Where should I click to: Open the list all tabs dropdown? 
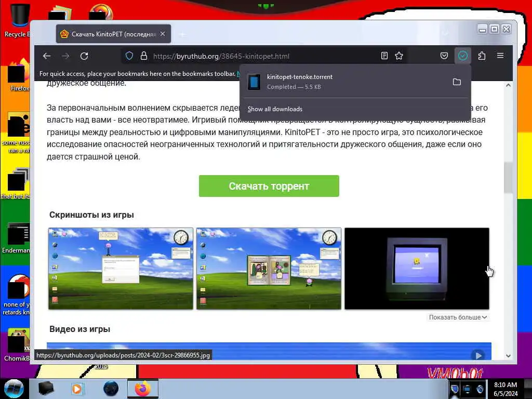pyautogui.click(x=445, y=33)
